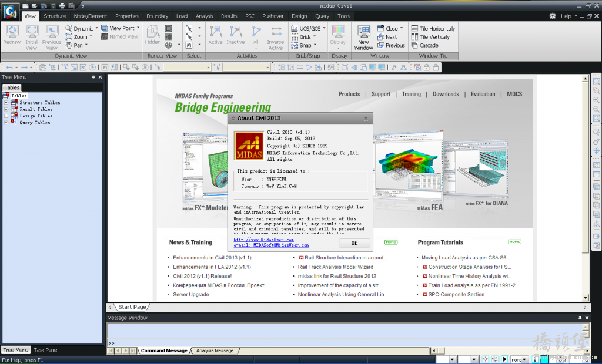Screen dimensions: 602x364
Task: Click Next in the Window group
Action: coord(387,37)
